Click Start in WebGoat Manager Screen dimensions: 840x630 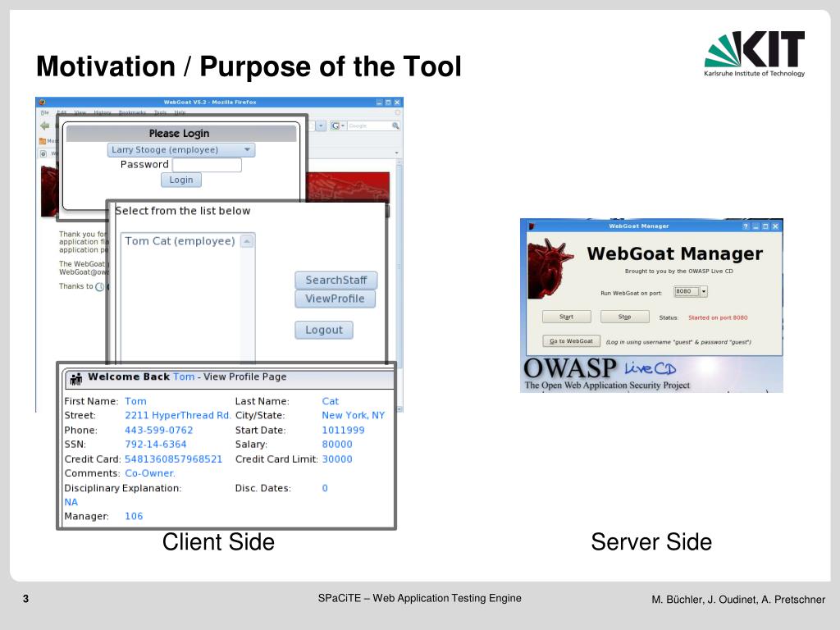(x=566, y=317)
